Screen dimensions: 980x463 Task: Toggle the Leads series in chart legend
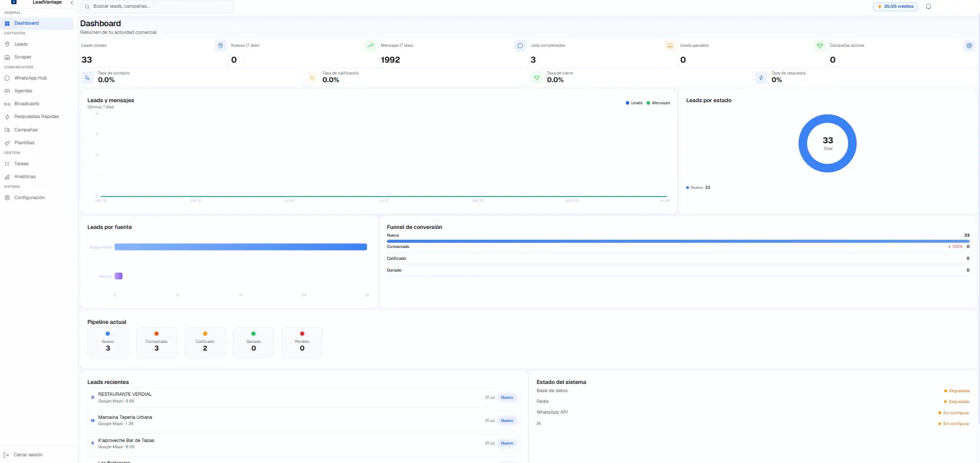pyautogui.click(x=634, y=103)
